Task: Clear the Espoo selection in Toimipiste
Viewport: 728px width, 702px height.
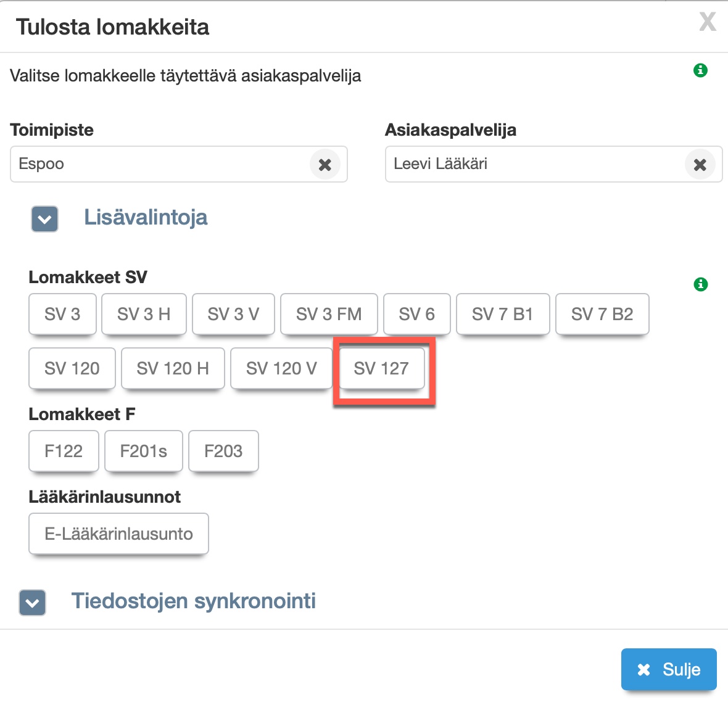Action: pos(325,165)
